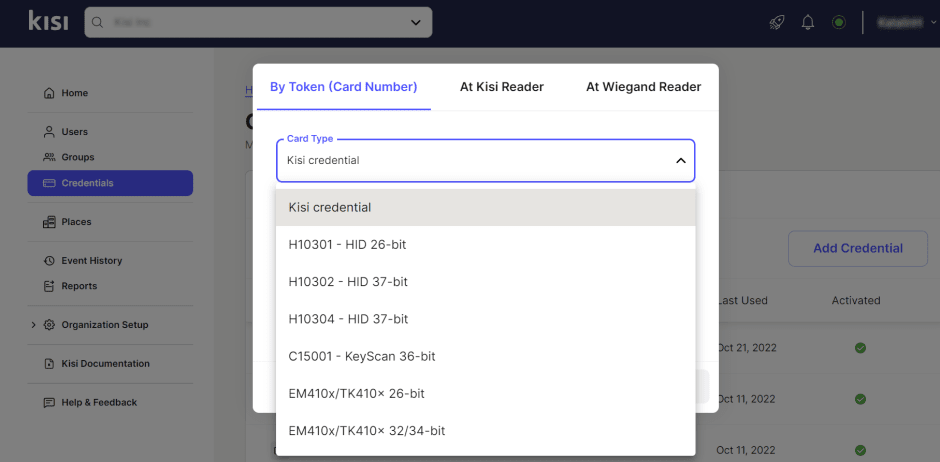Click the Kisi Documentation file icon
The height and width of the screenshot is (462, 940).
coord(49,364)
